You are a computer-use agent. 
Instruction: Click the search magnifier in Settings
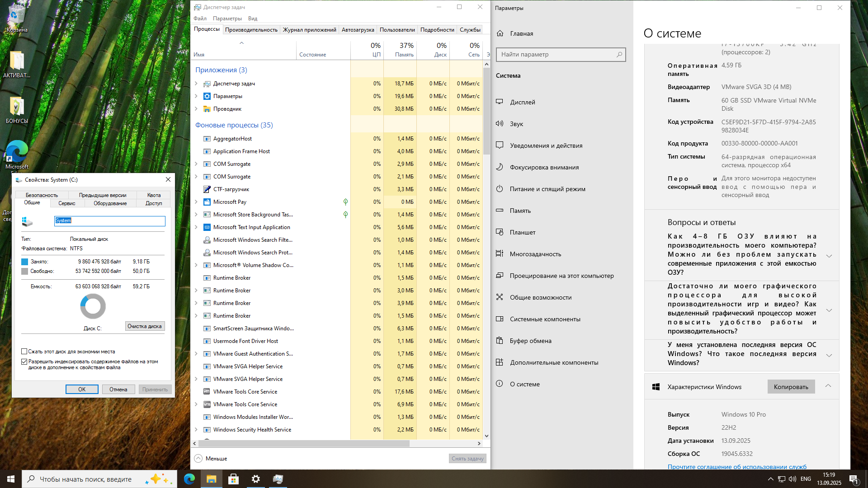619,54
